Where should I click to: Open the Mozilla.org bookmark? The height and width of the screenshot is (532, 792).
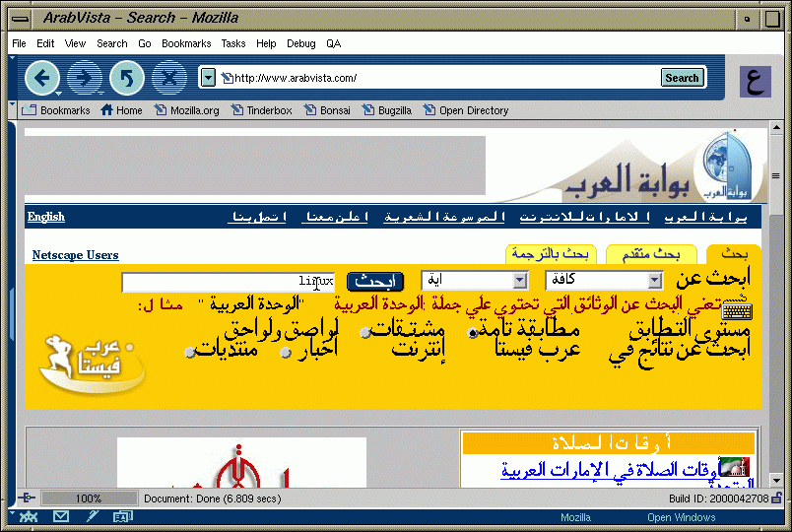(x=187, y=110)
